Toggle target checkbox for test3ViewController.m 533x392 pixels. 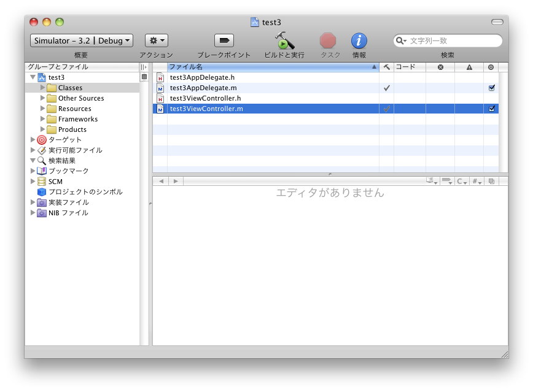(491, 109)
